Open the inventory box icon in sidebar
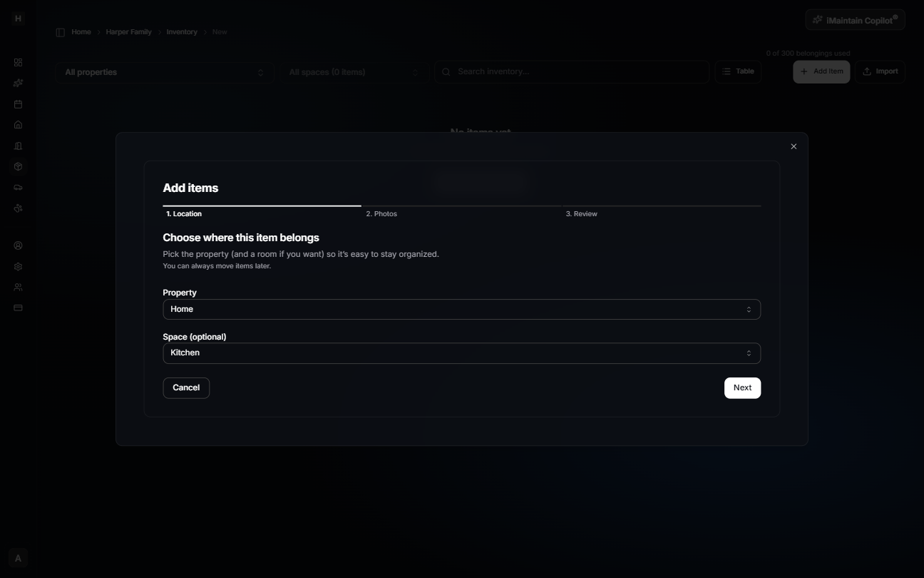Image resolution: width=924 pixels, height=578 pixels. tap(18, 166)
